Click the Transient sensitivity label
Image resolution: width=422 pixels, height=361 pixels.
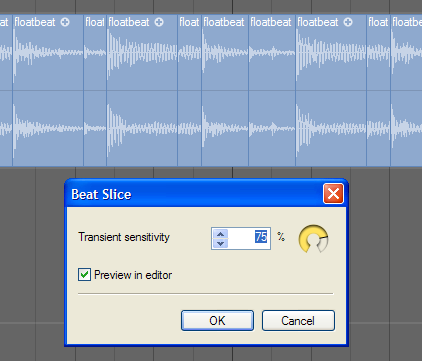click(x=124, y=237)
